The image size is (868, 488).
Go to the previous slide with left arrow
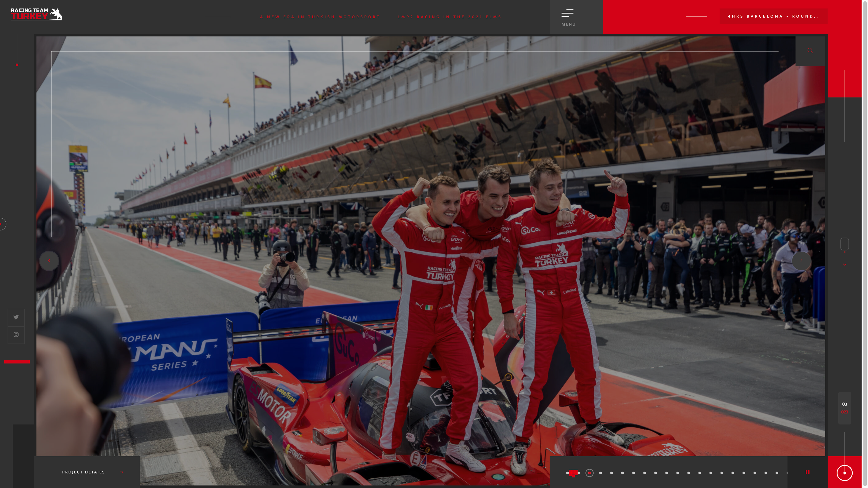click(49, 261)
